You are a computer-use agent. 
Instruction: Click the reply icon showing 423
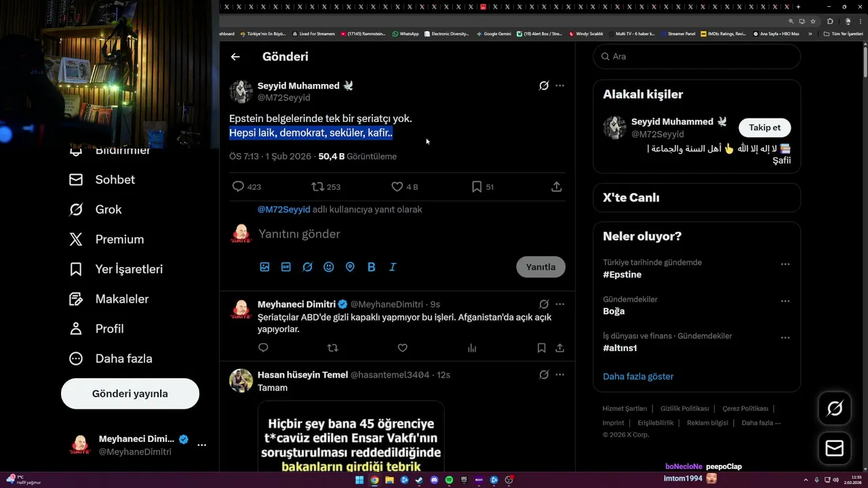(x=238, y=186)
